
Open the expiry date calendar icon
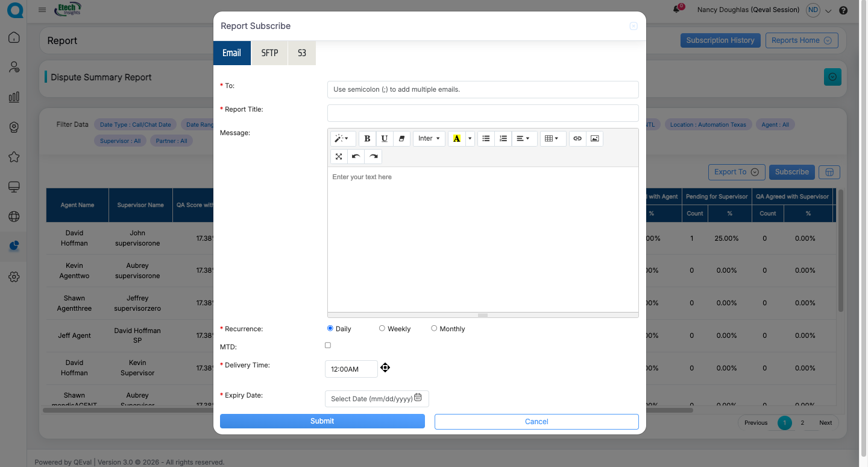tap(418, 398)
